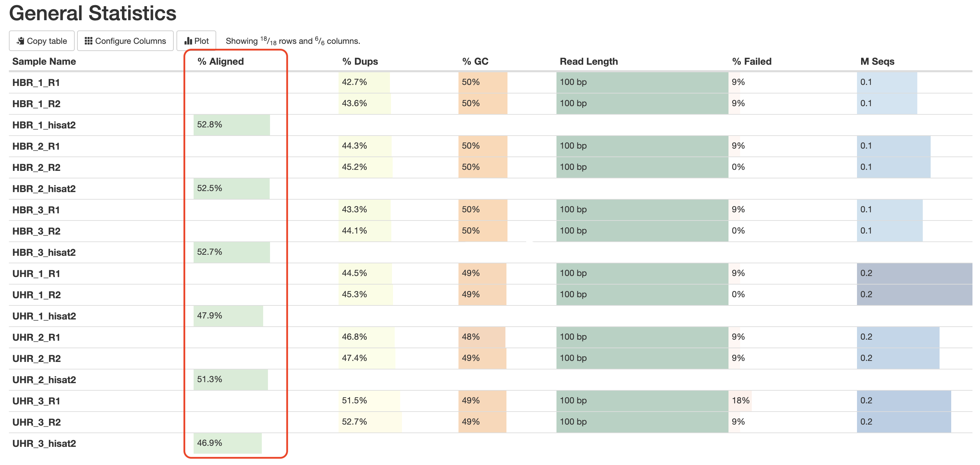Click the Copy table clipboard icon

coord(21,41)
